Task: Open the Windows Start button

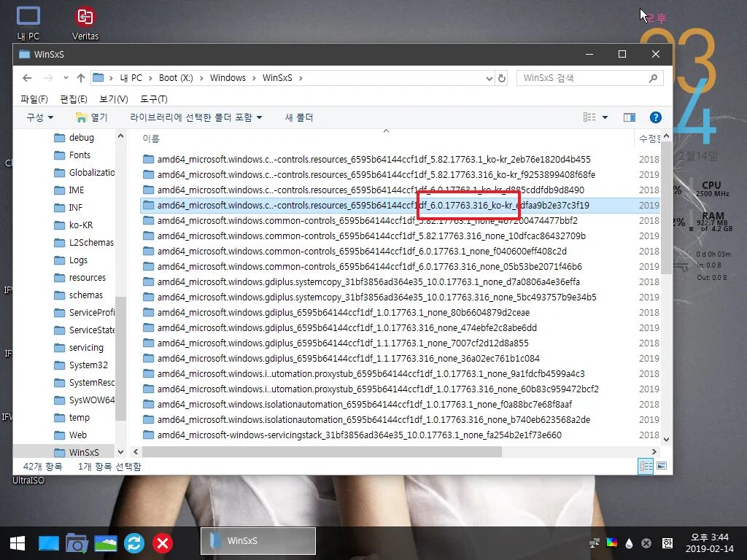Action: click(18, 543)
